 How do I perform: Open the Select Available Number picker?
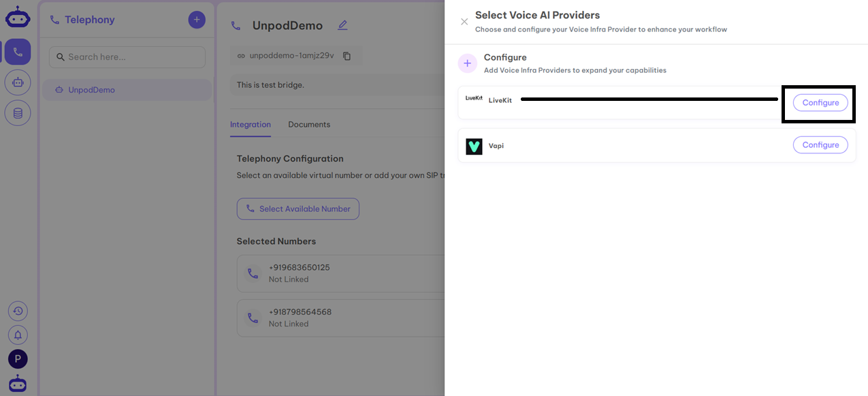[298, 209]
